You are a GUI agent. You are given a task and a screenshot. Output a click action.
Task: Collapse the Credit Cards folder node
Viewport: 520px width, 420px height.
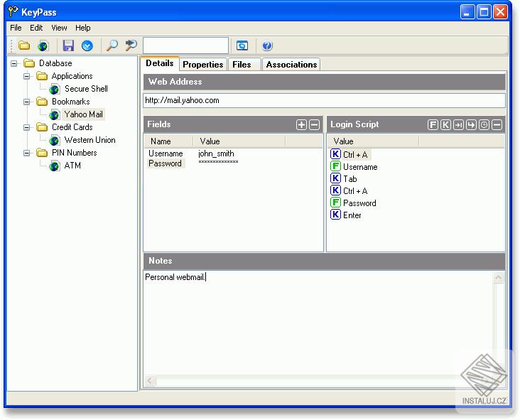point(27,127)
